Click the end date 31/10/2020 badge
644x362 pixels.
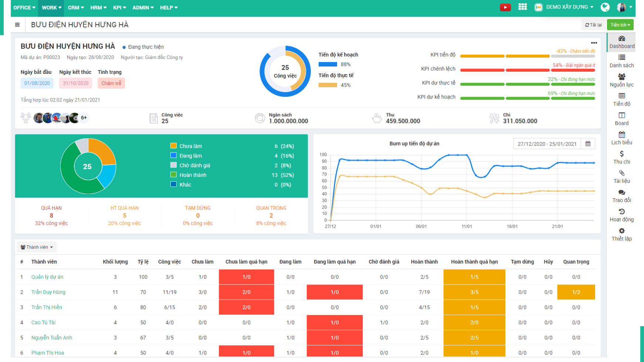point(75,83)
